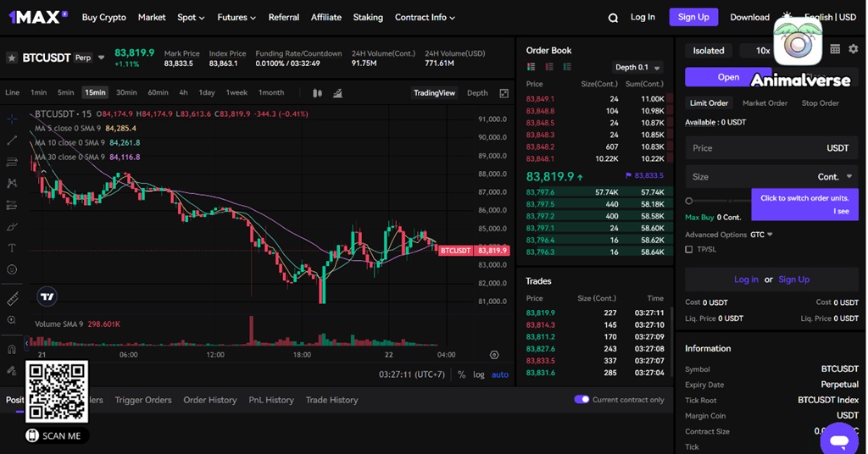Click the Size input field
This screenshot has height=454, width=868.
click(771, 177)
